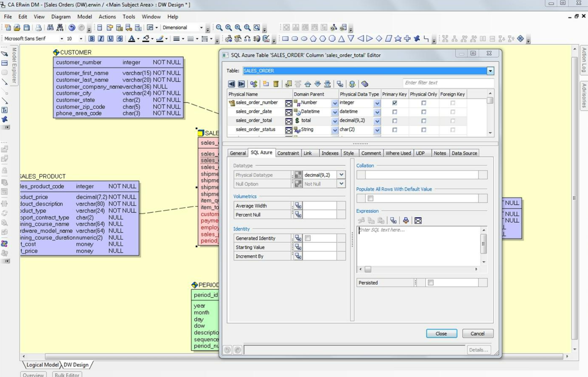Select the rectangle drawing shape
Screen dimensions: 588x377
click(x=285, y=38)
